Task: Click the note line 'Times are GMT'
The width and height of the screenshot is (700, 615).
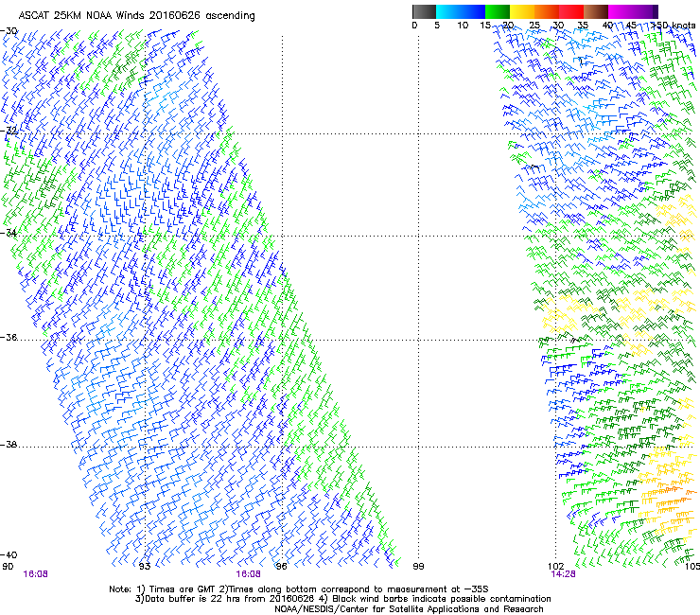Action: point(183,589)
